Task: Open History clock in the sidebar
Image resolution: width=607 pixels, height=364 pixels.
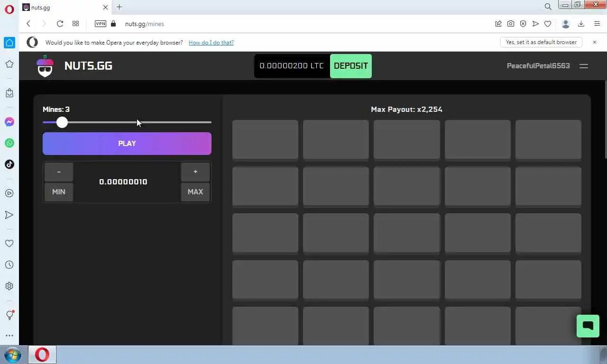Action: point(9,265)
